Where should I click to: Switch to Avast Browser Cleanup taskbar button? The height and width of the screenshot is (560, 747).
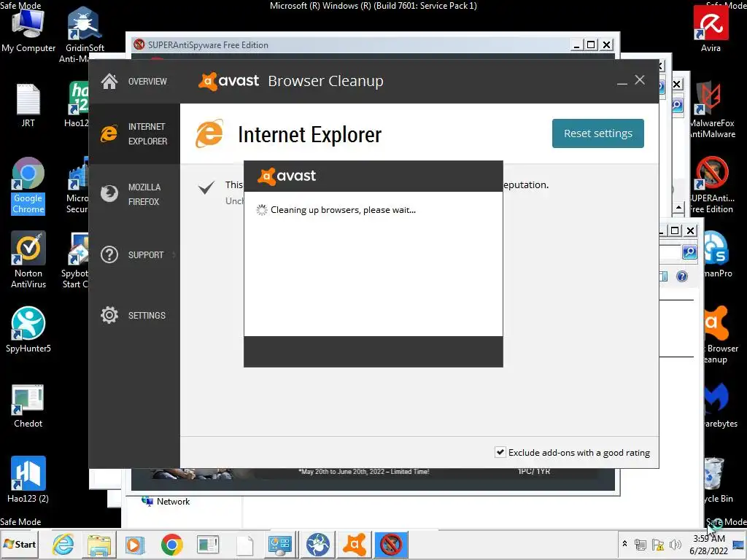click(x=355, y=544)
